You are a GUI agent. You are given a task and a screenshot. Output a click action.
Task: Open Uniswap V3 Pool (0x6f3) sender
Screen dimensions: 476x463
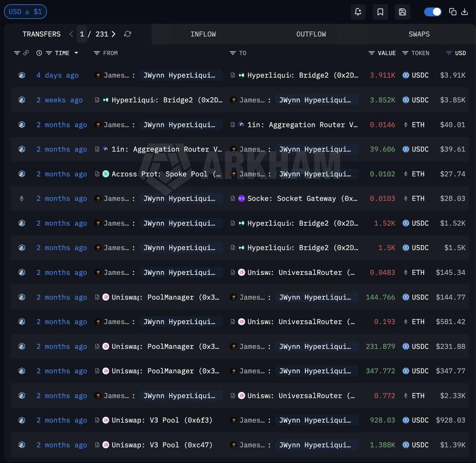click(162, 420)
